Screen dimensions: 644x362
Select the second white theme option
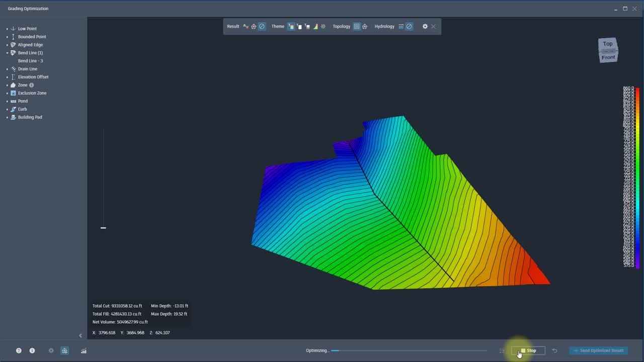299,27
